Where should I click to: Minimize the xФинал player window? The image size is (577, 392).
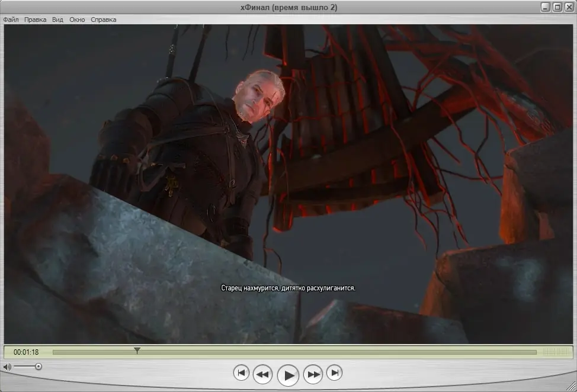546,7
